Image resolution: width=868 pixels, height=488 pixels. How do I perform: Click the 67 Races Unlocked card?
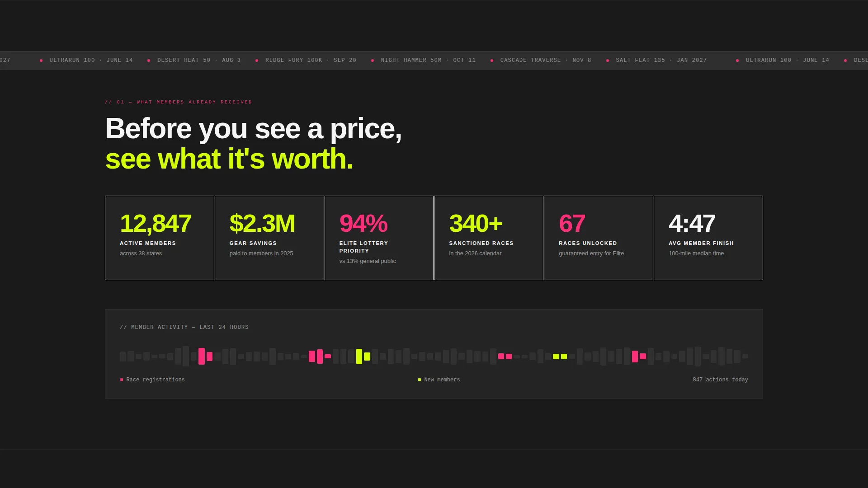coord(599,238)
